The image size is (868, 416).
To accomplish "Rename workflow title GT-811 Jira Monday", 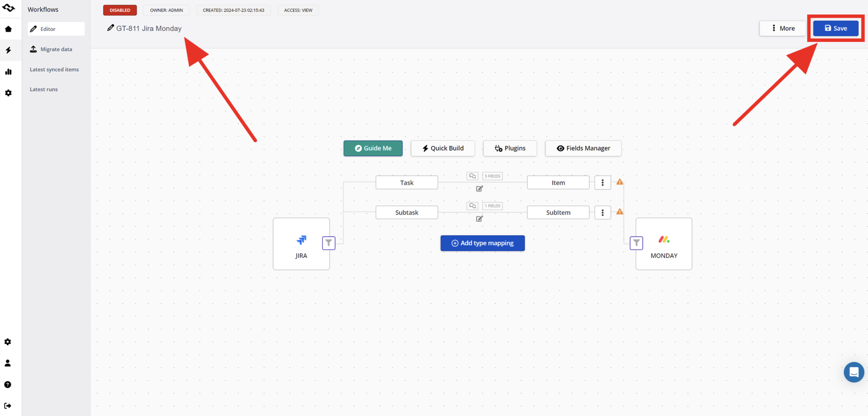I will [x=148, y=28].
